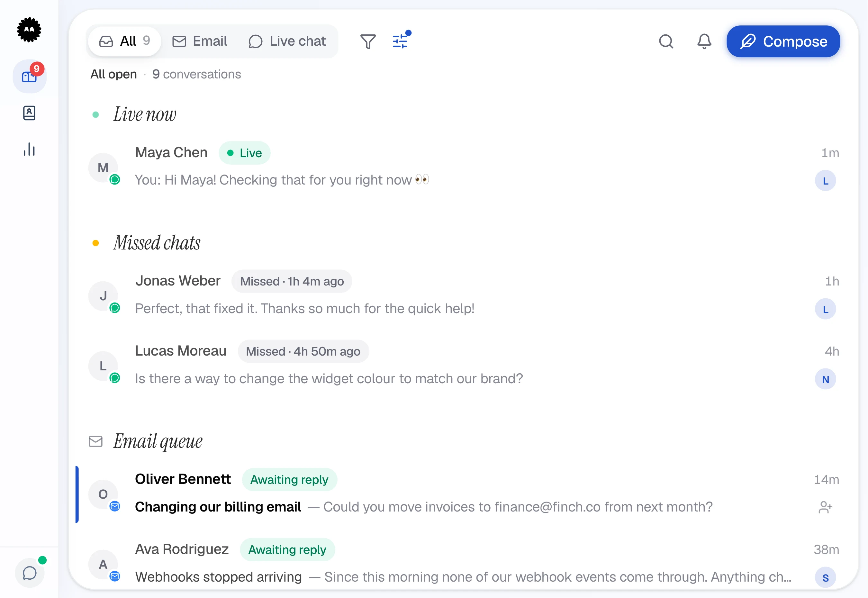Collapse the Missed chats section

pyautogui.click(x=157, y=243)
